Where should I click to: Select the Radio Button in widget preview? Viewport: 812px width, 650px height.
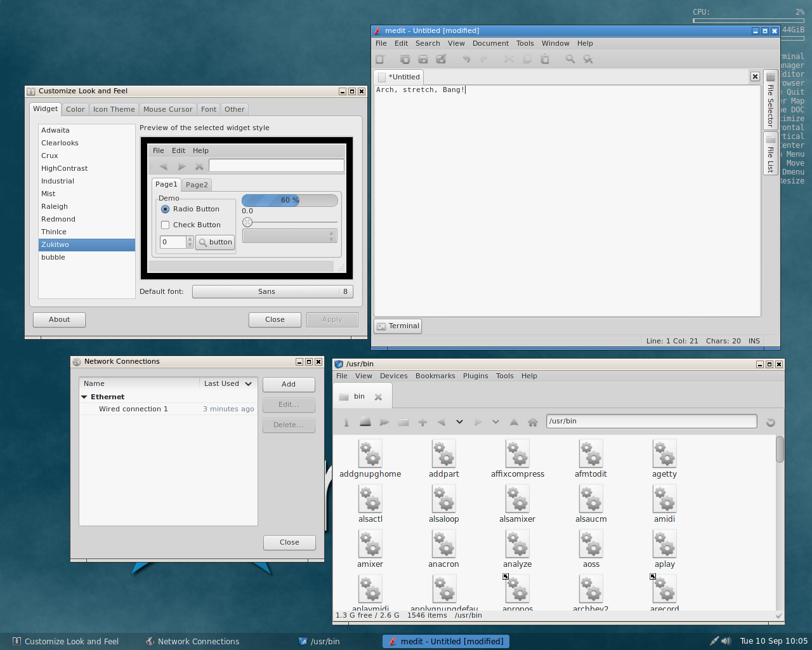(165, 209)
